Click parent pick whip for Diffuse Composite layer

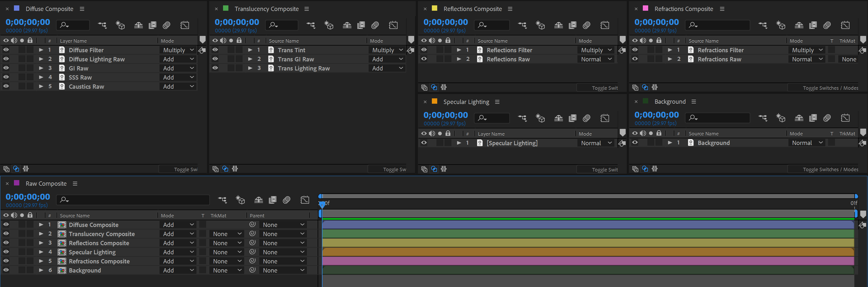pos(252,224)
